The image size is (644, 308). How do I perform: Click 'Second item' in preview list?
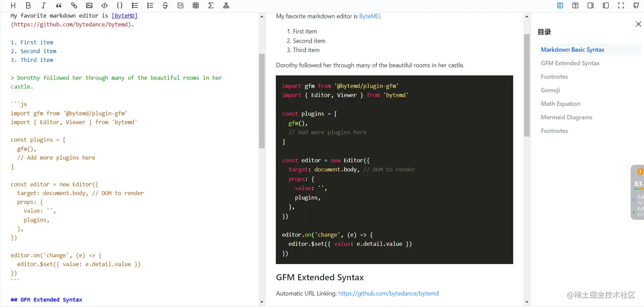tap(309, 41)
